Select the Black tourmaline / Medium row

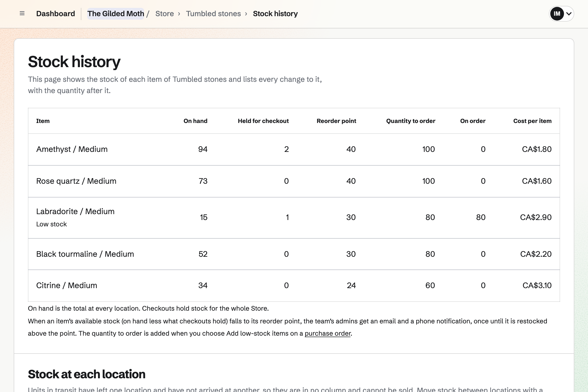click(294, 254)
